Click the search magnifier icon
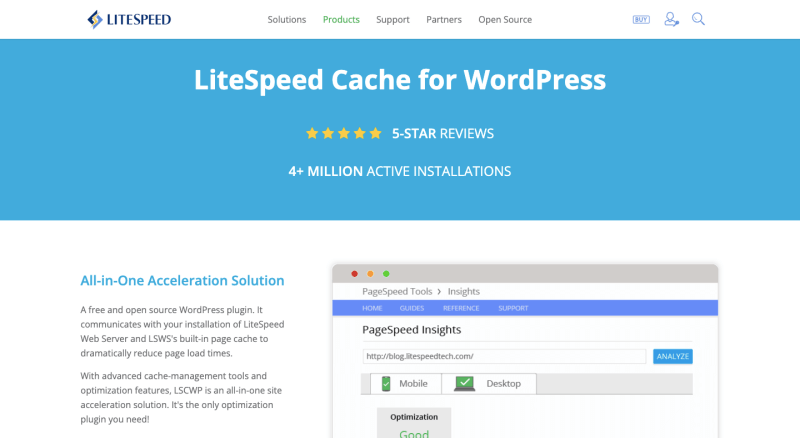 (x=698, y=19)
